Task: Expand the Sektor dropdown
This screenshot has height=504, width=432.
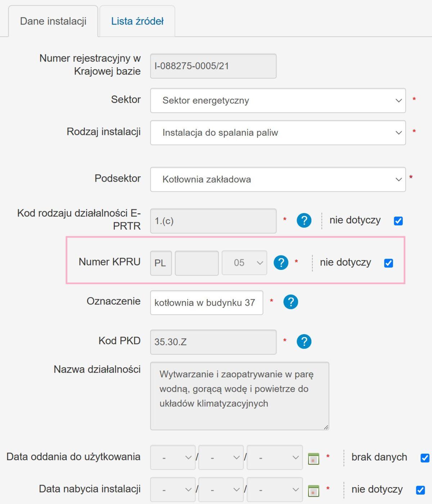Action: [278, 100]
